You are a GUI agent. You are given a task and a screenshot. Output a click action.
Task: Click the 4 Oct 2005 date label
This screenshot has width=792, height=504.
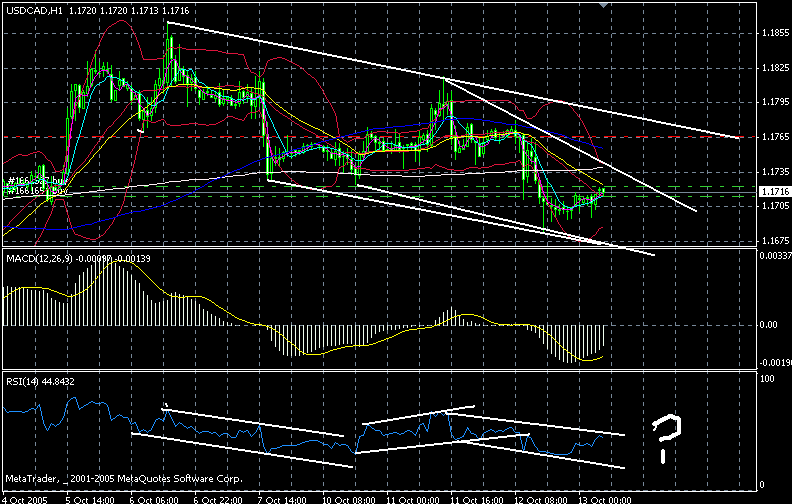[25, 500]
